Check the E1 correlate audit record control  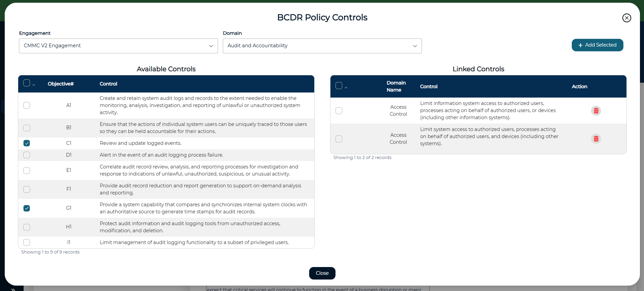coord(27,170)
